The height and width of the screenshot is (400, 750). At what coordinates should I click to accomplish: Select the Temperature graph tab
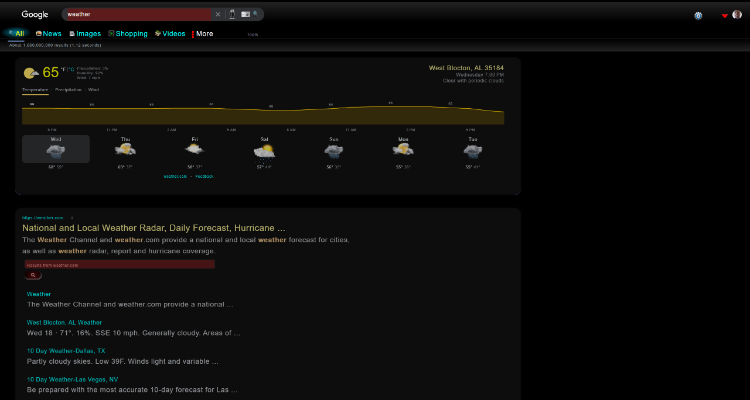click(35, 90)
